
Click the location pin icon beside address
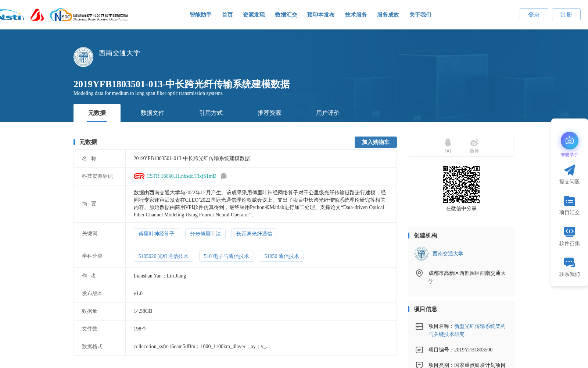pos(419,273)
